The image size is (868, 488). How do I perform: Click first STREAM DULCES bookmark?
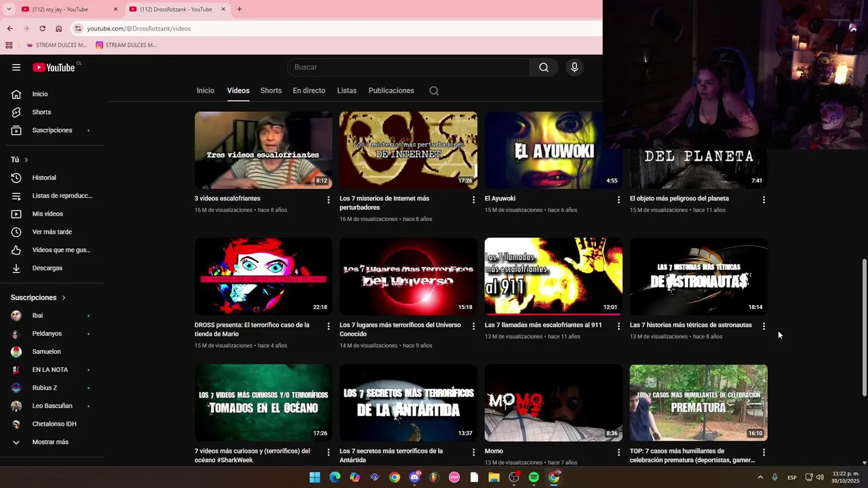56,45
